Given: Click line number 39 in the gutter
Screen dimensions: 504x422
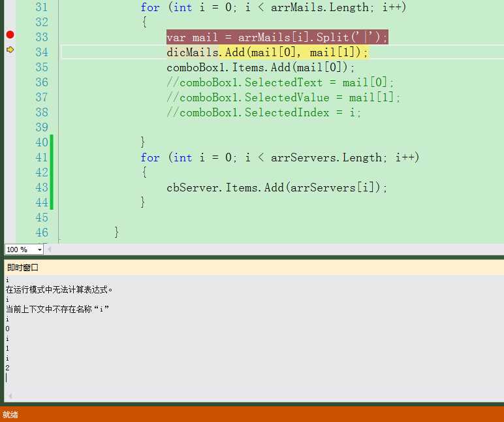Looking at the screenshot, I should coord(42,127).
